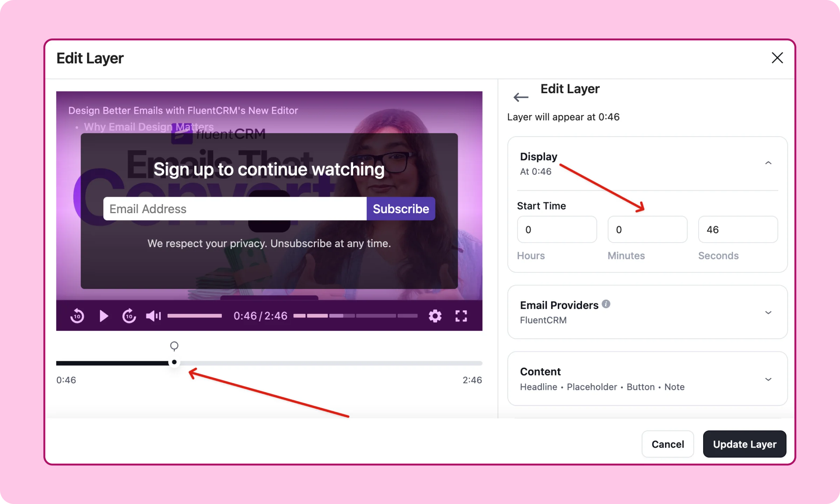Play the video
Image resolution: width=840 pixels, height=504 pixels.
coord(104,316)
